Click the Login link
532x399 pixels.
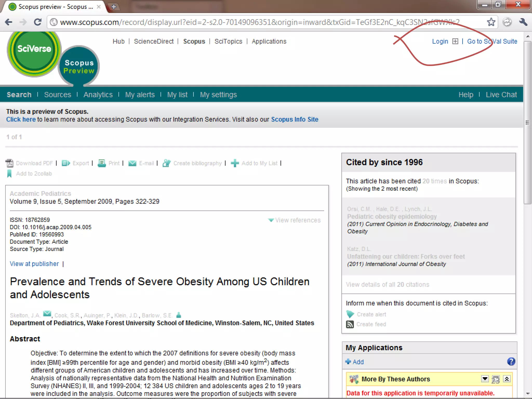tap(440, 41)
